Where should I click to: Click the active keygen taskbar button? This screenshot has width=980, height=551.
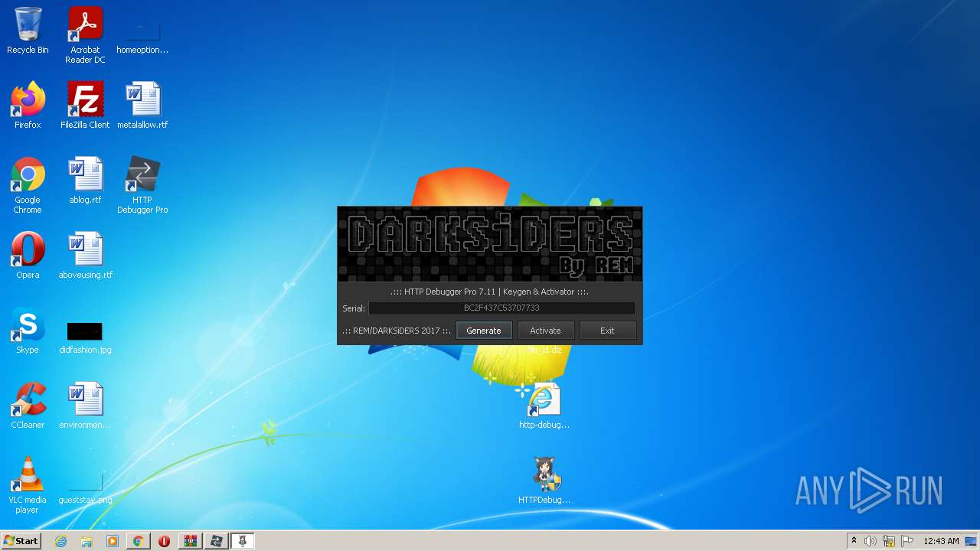coord(242,541)
